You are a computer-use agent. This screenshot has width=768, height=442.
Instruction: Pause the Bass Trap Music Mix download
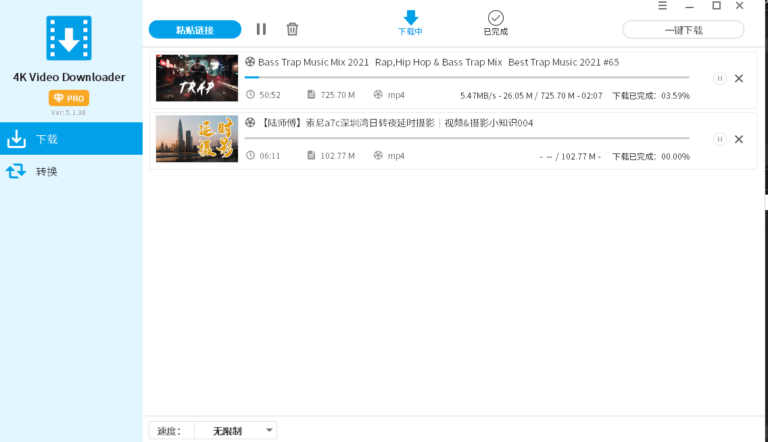[x=720, y=78]
